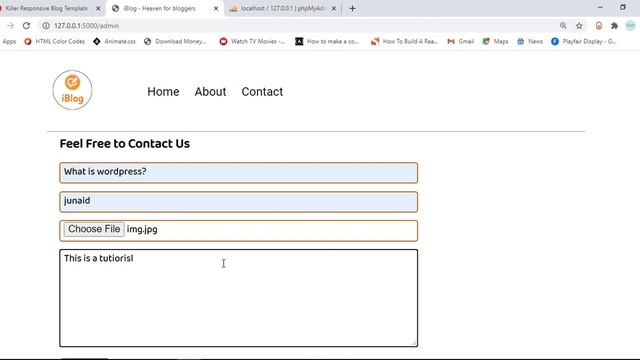The height and width of the screenshot is (360, 640).
Task: Click the 'This is a tutiorisl' textarea
Action: (x=238, y=298)
